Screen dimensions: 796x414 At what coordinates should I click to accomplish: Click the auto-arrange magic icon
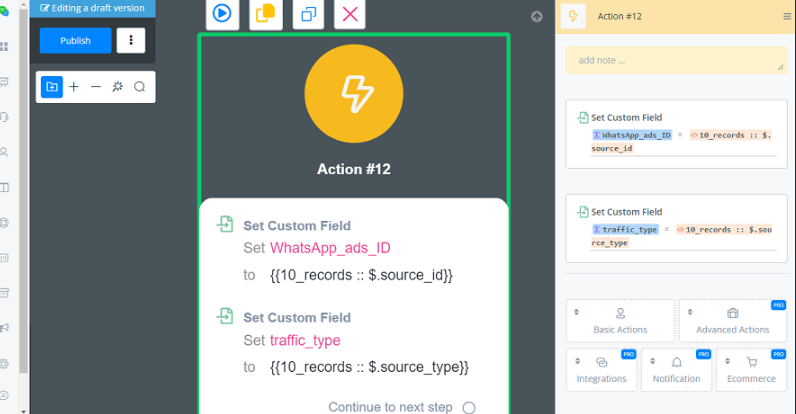tap(117, 87)
